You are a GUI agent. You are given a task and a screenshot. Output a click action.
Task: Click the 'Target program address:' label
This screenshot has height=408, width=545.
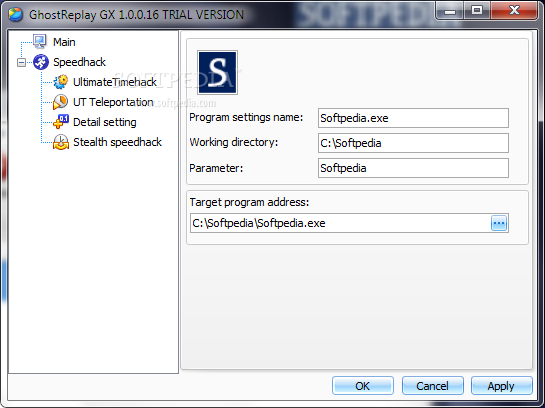tap(249, 202)
